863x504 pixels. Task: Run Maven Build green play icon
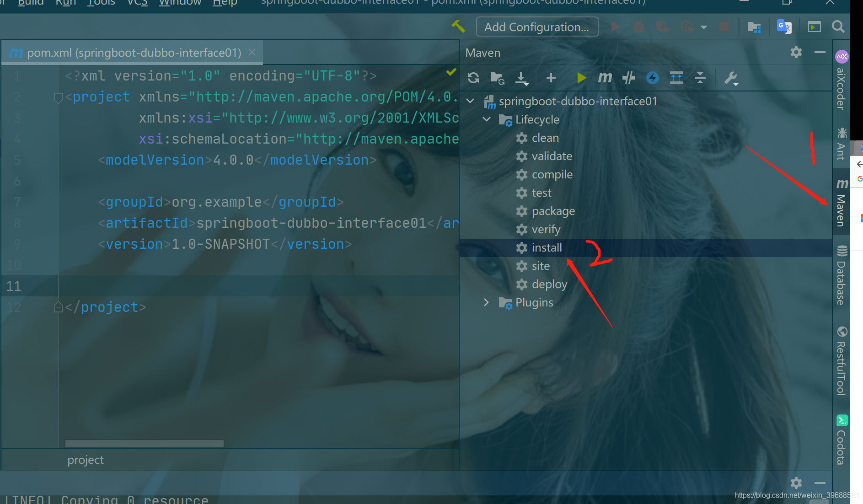point(581,78)
